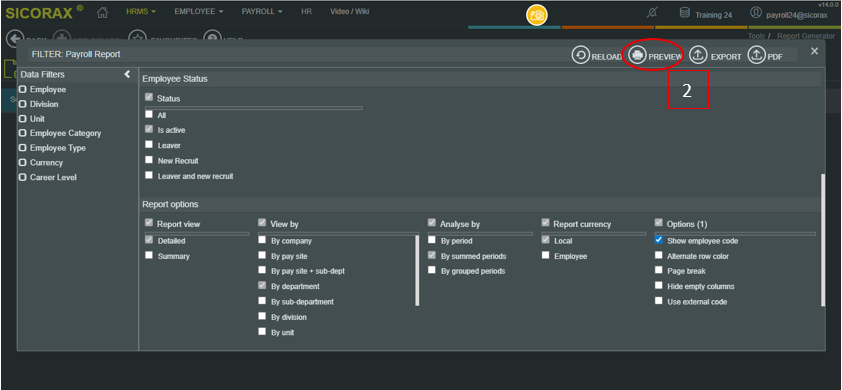The width and height of the screenshot is (842, 390).
Task: Click the user profile icon
Action: (x=756, y=13)
